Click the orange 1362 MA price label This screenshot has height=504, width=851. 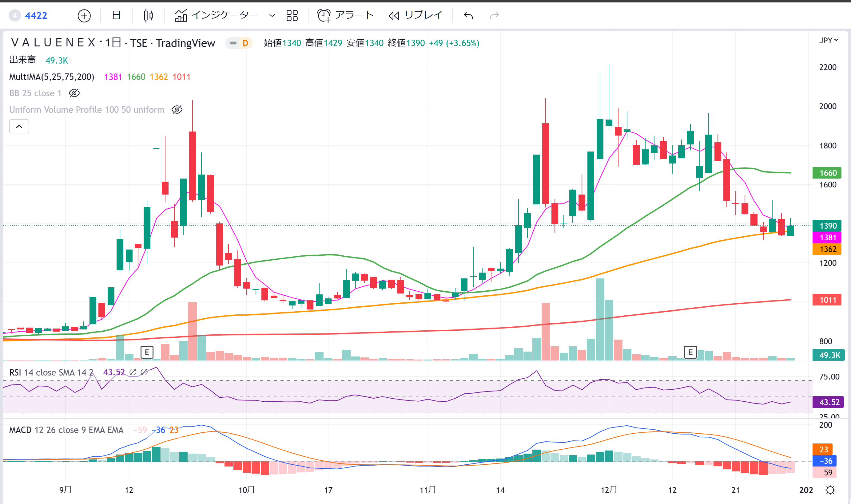click(x=827, y=249)
